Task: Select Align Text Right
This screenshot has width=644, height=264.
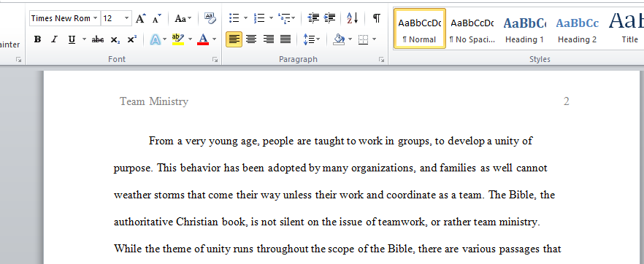Action: [x=269, y=40]
